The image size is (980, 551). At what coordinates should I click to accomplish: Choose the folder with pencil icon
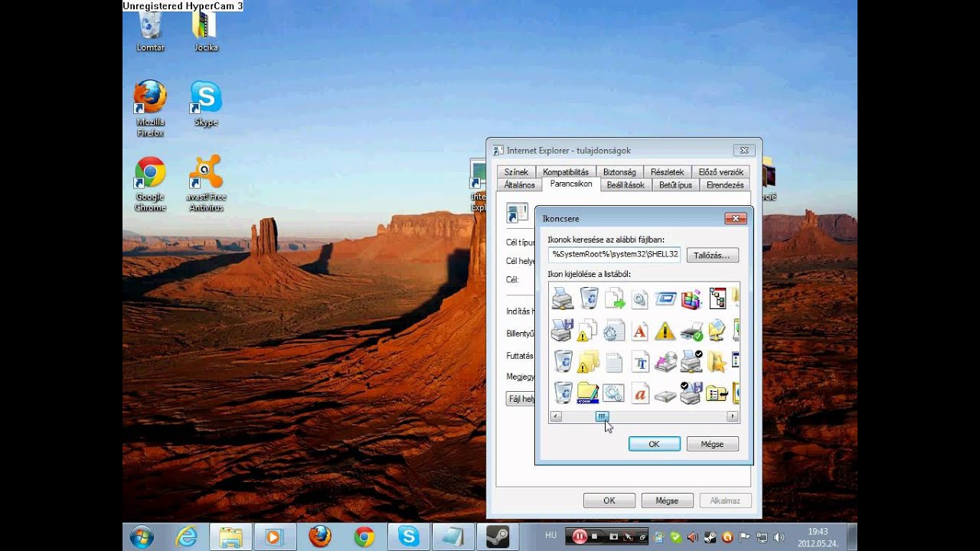tap(588, 393)
